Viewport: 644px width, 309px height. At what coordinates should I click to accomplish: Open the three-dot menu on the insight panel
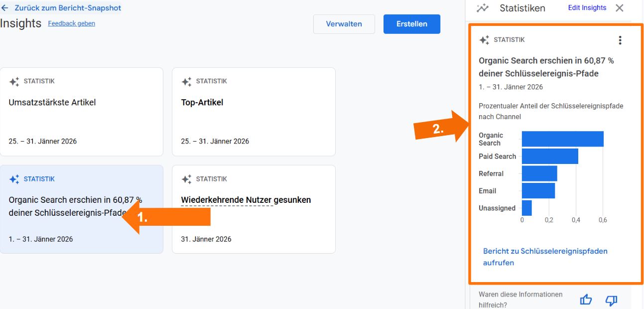coord(620,40)
